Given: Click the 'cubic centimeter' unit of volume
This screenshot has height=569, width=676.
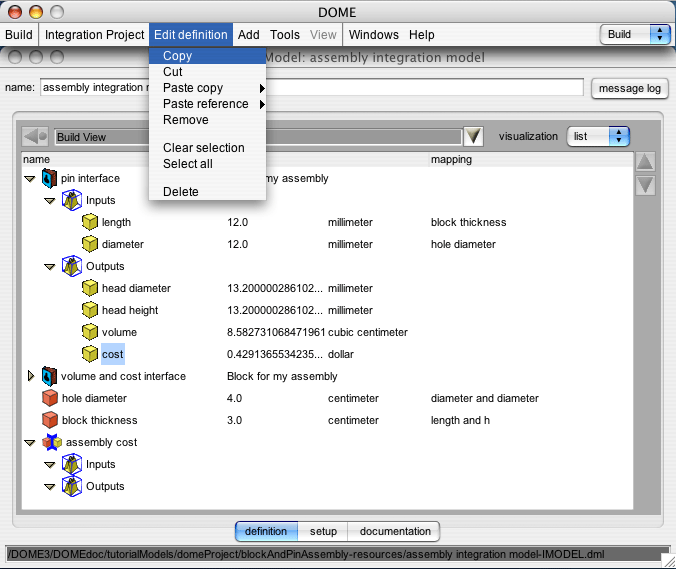Looking at the screenshot, I should point(368,332).
